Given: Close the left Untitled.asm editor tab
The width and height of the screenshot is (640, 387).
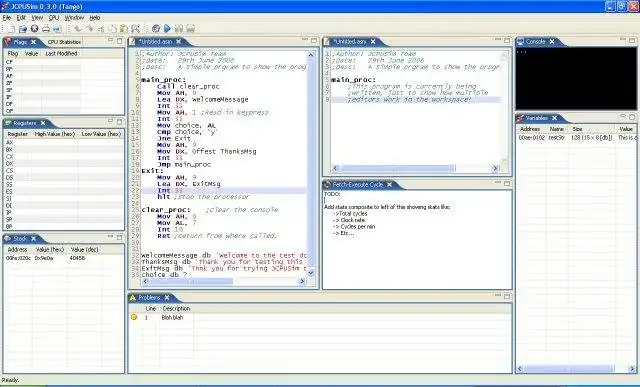Looking at the screenshot, I should (x=178, y=42).
